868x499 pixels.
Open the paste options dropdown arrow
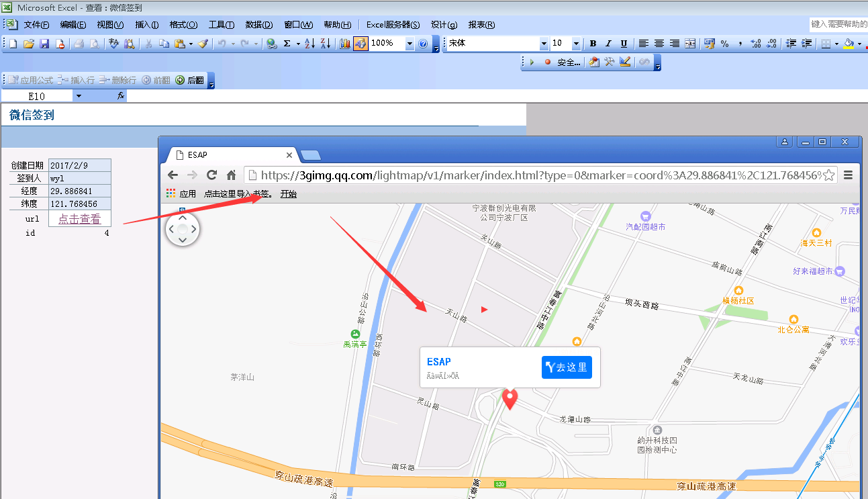pyautogui.click(x=191, y=44)
